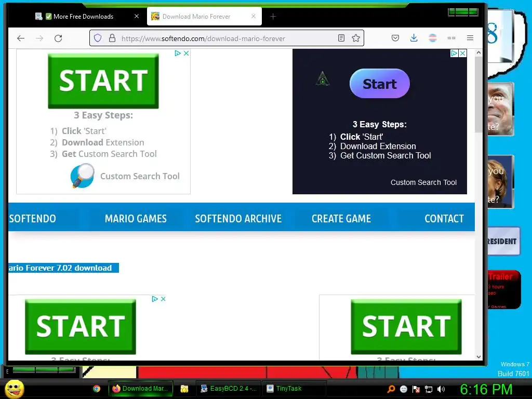Click the padlock site security icon

point(112,38)
